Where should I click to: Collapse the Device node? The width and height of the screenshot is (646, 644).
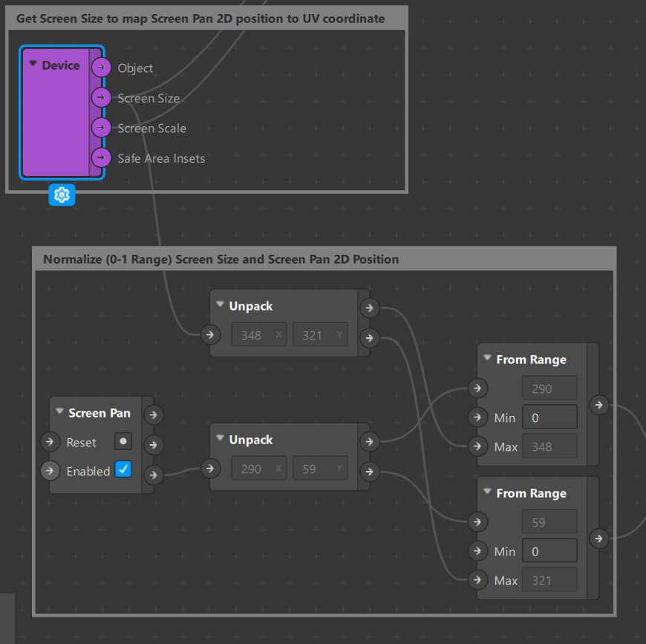(x=33, y=64)
